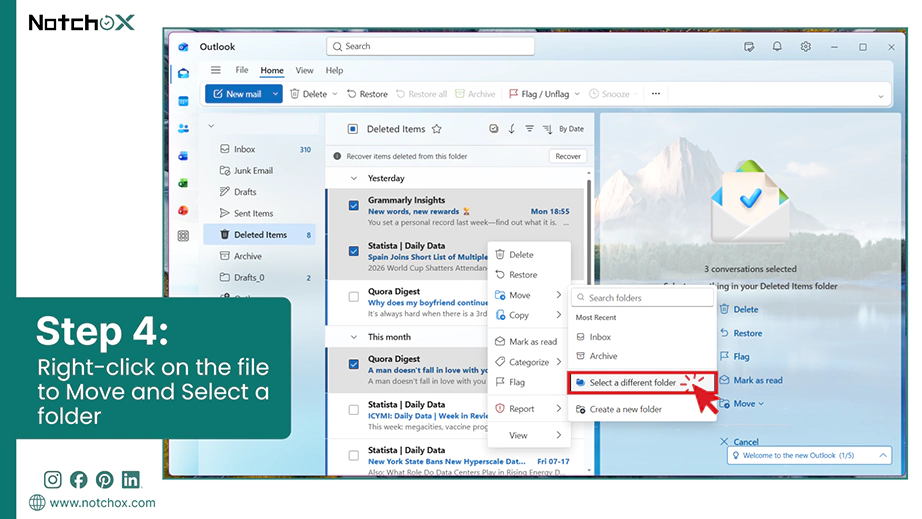Click the Outlook app logo icon
This screenshot has width=922, height=519.
click(183, 47)
